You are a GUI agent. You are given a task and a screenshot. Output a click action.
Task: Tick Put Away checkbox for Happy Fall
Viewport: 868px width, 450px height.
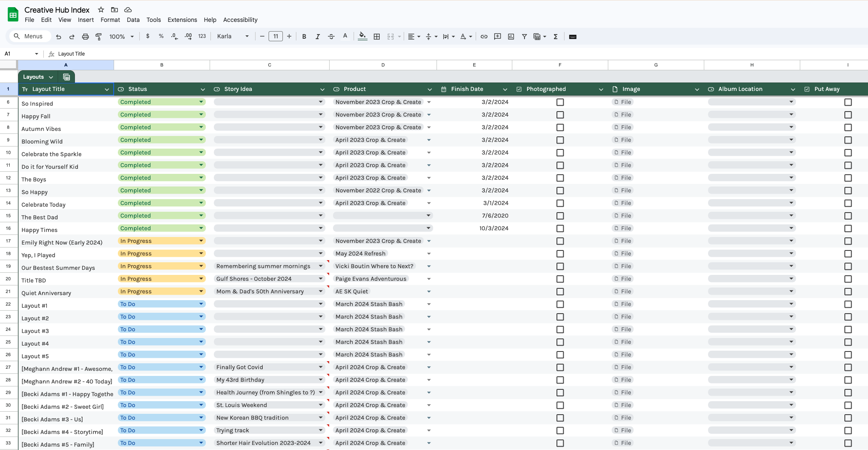pos(848,115)
